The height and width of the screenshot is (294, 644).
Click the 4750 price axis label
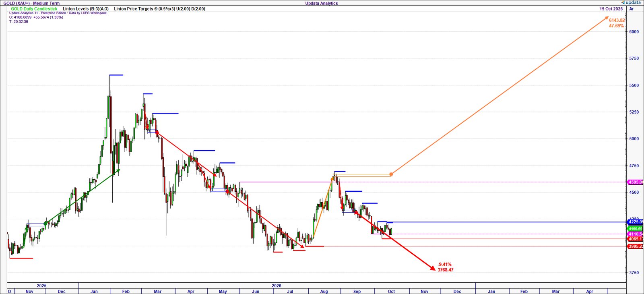634,166
